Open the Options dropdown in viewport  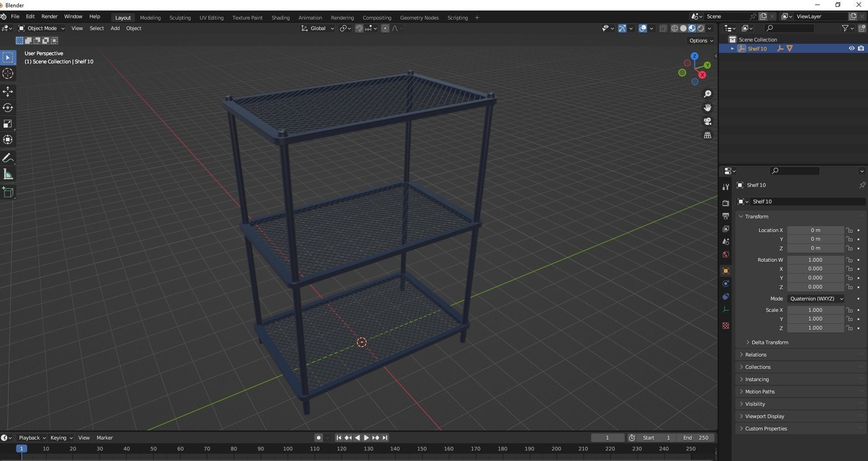pos(701,41)
